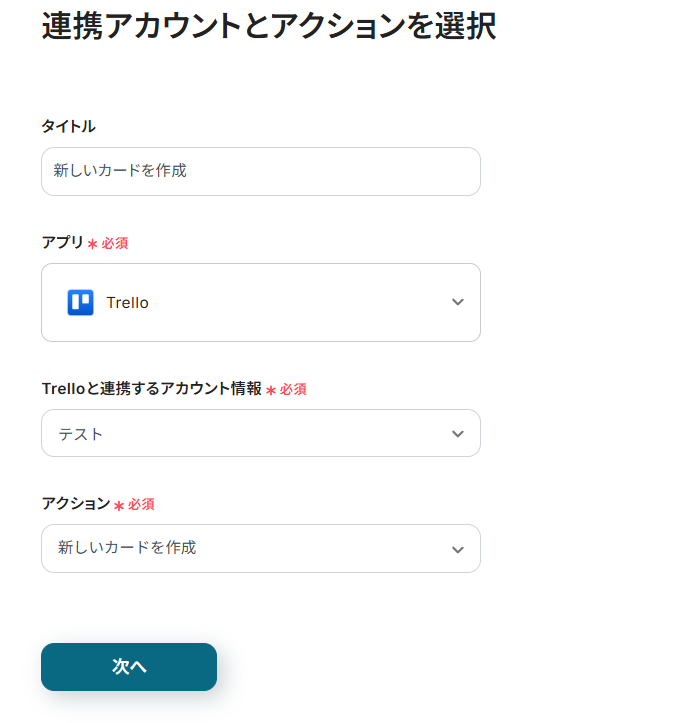Open the account dropdown chevron beside テスト

click(458, 434)
